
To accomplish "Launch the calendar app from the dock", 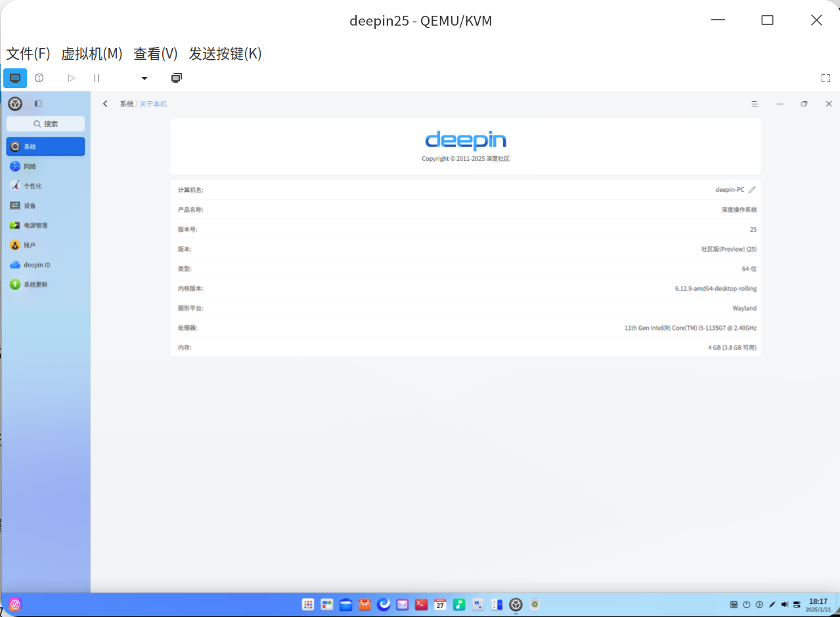I will (x=440, y=605).
